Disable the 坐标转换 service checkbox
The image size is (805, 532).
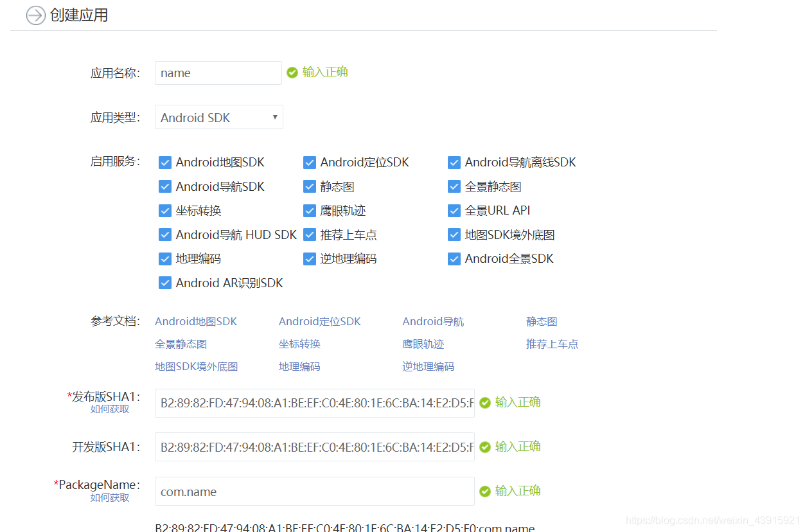click(165, 211)
